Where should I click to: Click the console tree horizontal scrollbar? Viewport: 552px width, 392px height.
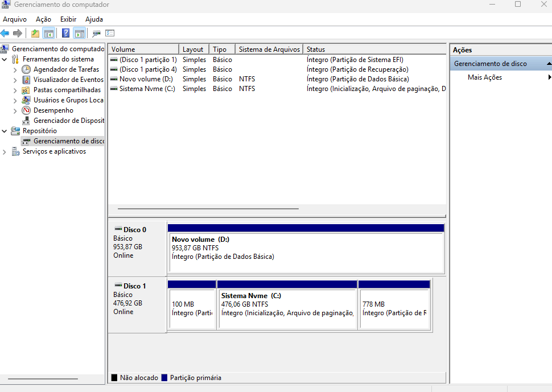[x=43, y=379]
